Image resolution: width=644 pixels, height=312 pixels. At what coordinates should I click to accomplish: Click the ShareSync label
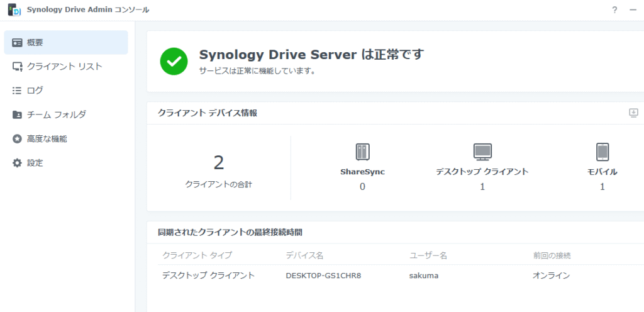tap(362, 172)
